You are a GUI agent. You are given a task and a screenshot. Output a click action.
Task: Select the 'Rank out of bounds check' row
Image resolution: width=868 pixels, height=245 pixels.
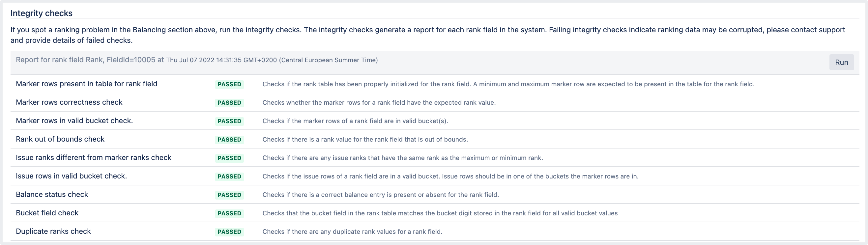click(60, 139)
